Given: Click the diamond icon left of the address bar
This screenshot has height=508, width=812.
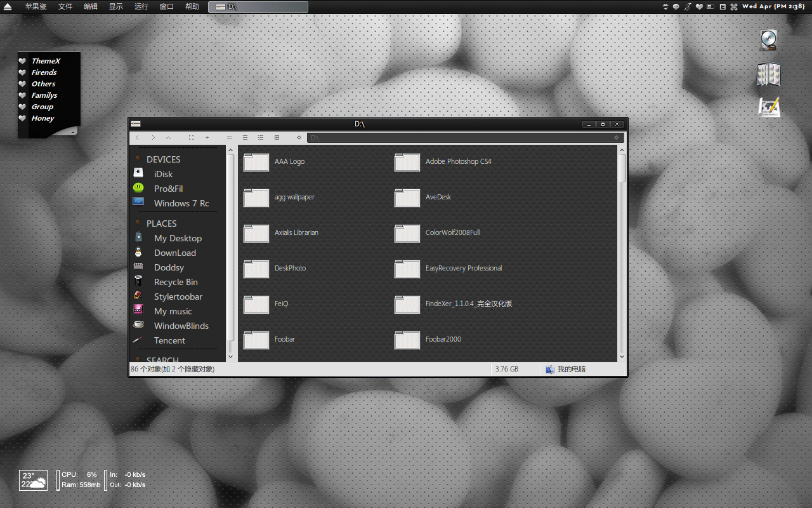Looking at the screenshot, I should pos(299,138).
